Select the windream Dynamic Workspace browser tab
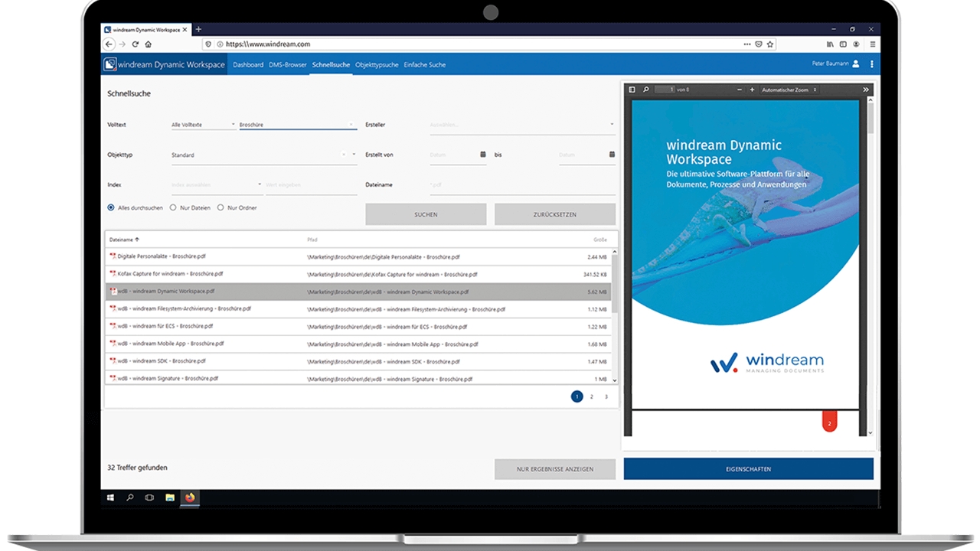Screen dimensions: 980x551 pyautogui.click(x=146, y=30)
